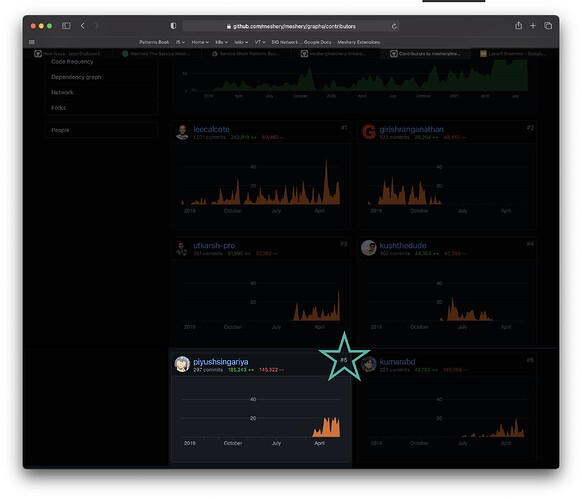Open the girishranganathan profile link
Screen dimensions: 582x499
411,129
